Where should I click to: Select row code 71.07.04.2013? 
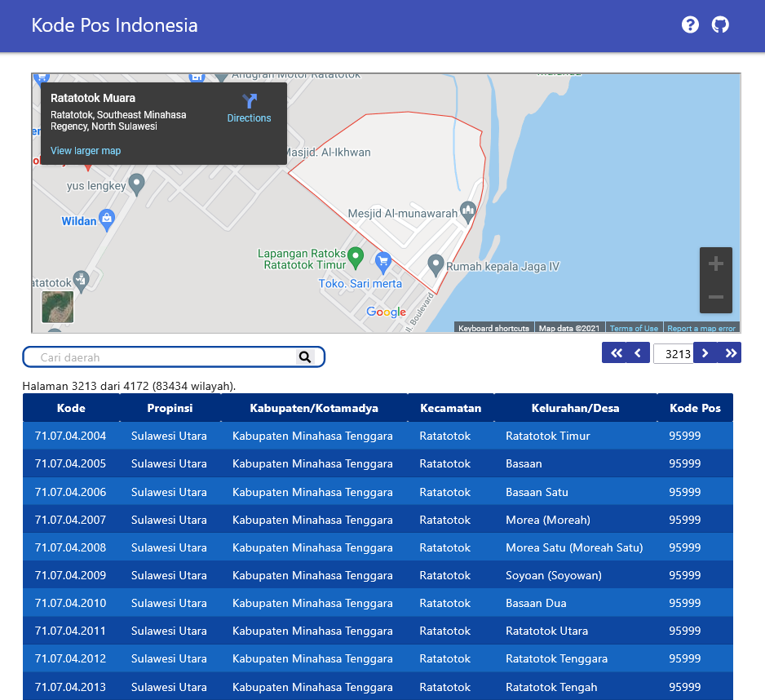click(70, 687)
